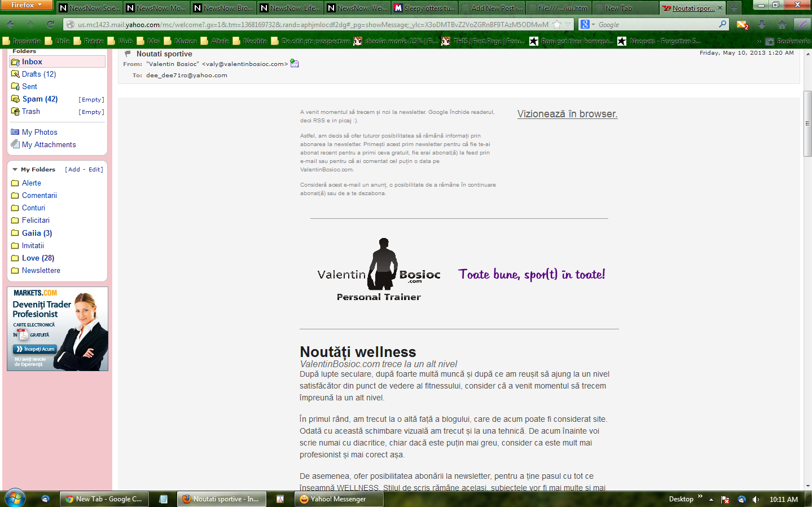Screen dimensions: 812x507
Task: Click the URL address bar
Action: [313, 24]
